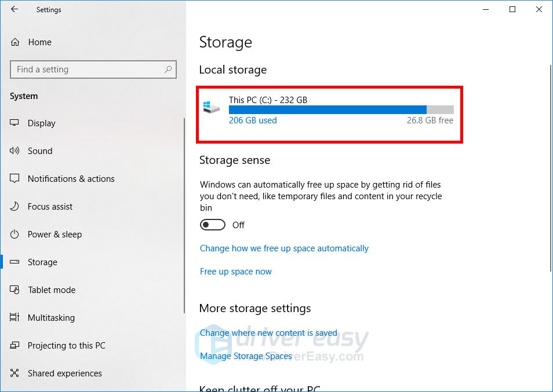Image resolution: width=553 pixels, height=392 pixels.
Task: Go to Projecting to this PC
Action: (67, 345)
